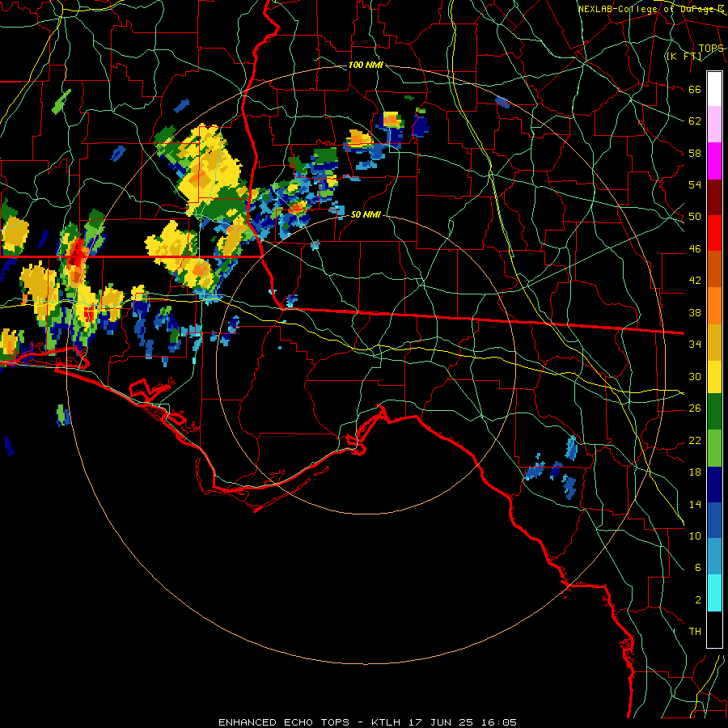Click the '10' scale value
Screen dimensions: 728x728
[x=695, y=535]
